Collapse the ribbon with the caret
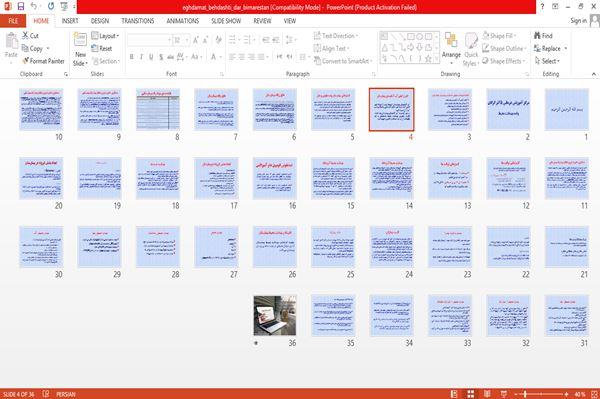The width and height of the screenshot is (600, 399). 593,74
